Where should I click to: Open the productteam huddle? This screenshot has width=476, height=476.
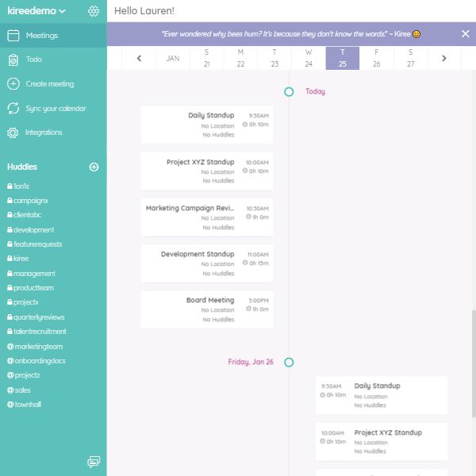[x=30, y=288]
